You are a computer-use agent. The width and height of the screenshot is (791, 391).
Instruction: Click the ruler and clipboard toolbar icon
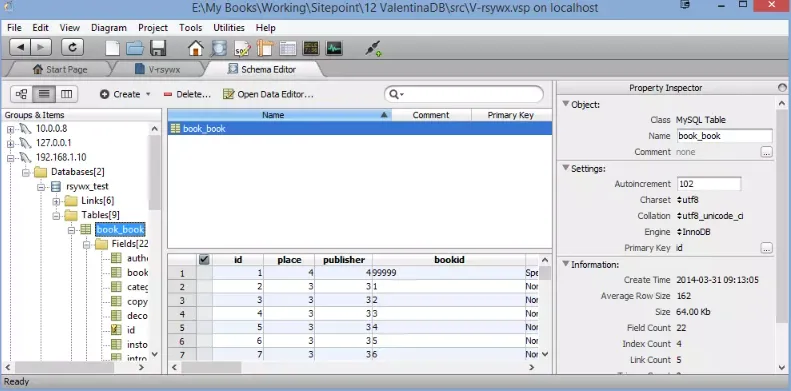coord(265,48)
